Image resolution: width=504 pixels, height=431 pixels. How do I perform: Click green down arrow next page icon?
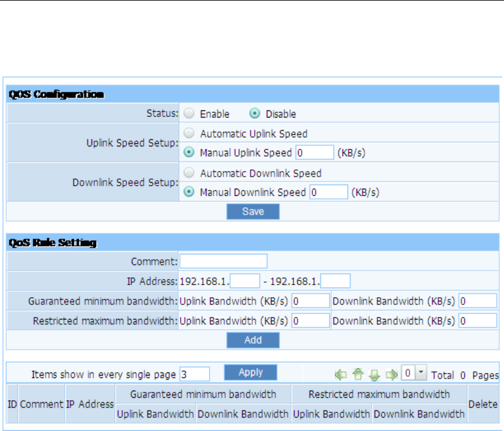click(375, 375)
